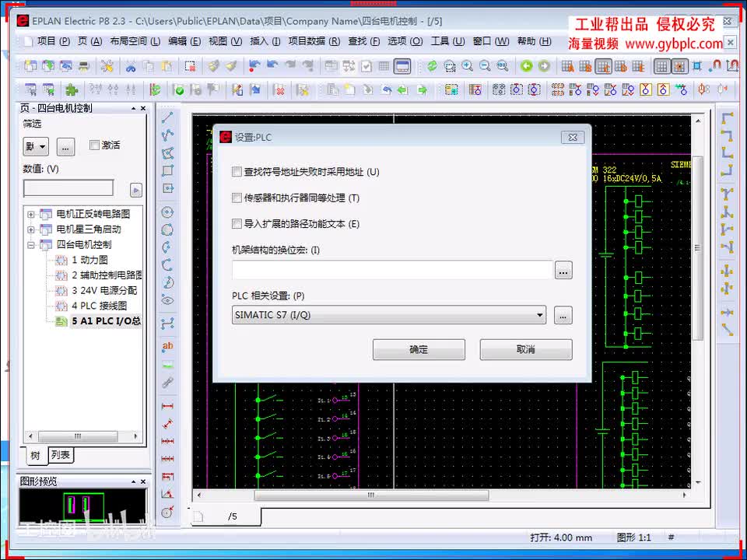Open the 编辑 (E) menu
Image resolution: width=747 pixels, height=560 pixels.
[184, 41]
